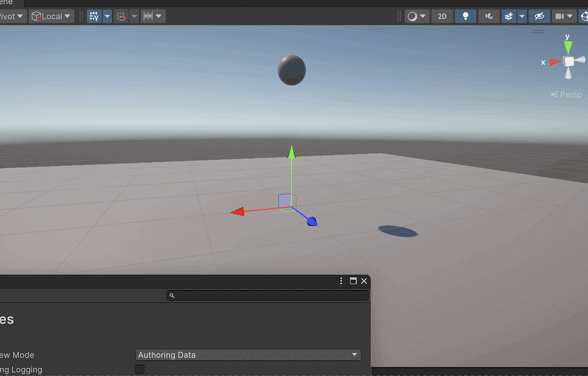Open the shading mode icon in Scene view
Image resolution: width=588 pixels, height=376 pixels.
click(413, 16)
